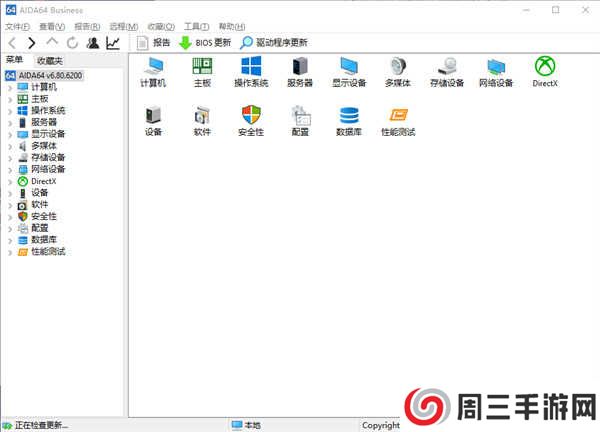Open the 计算机 icon in main panel

(154, 68)
